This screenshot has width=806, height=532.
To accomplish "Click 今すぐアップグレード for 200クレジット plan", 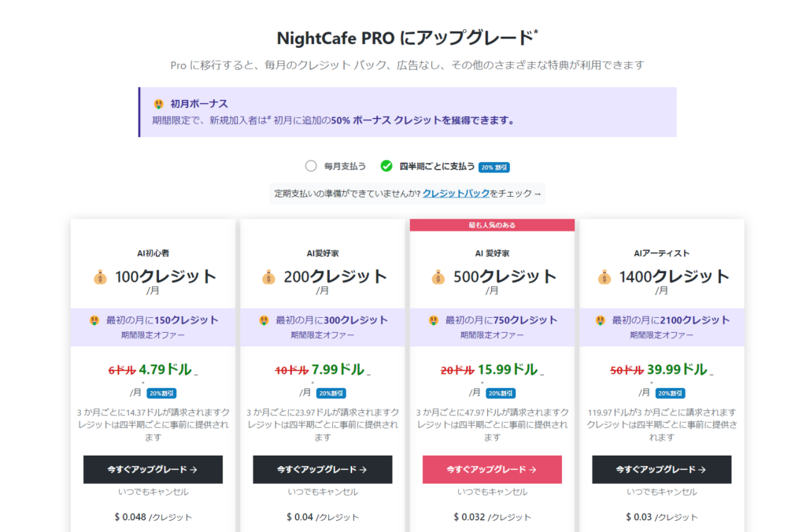I will click(322, 469).
